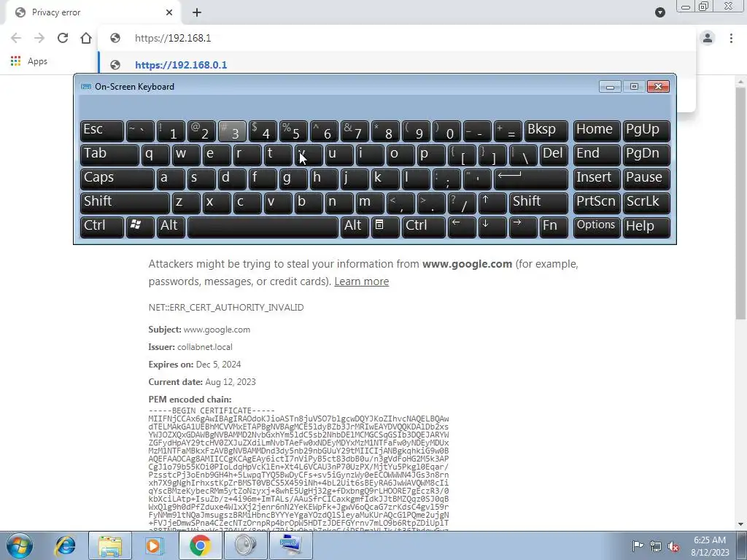This screenshot has width=747, height=560.
Task: Click the Insert key
Action: [597, 179]
